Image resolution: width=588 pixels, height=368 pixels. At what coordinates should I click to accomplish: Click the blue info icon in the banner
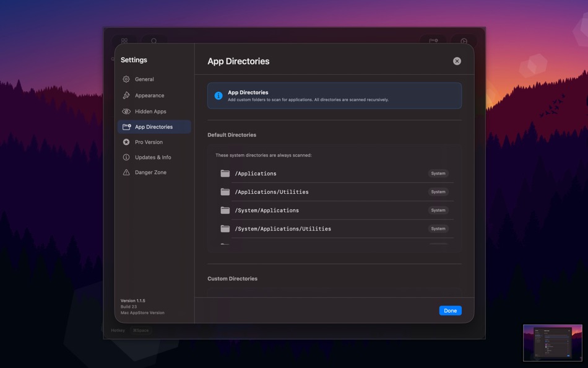tap(217, 95)
